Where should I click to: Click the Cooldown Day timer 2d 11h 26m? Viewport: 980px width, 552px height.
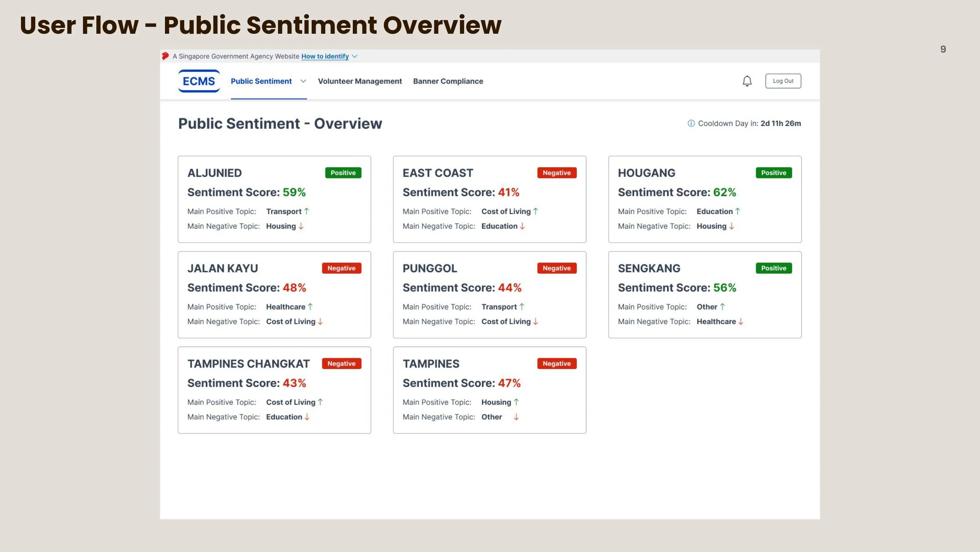click(780, 123)
